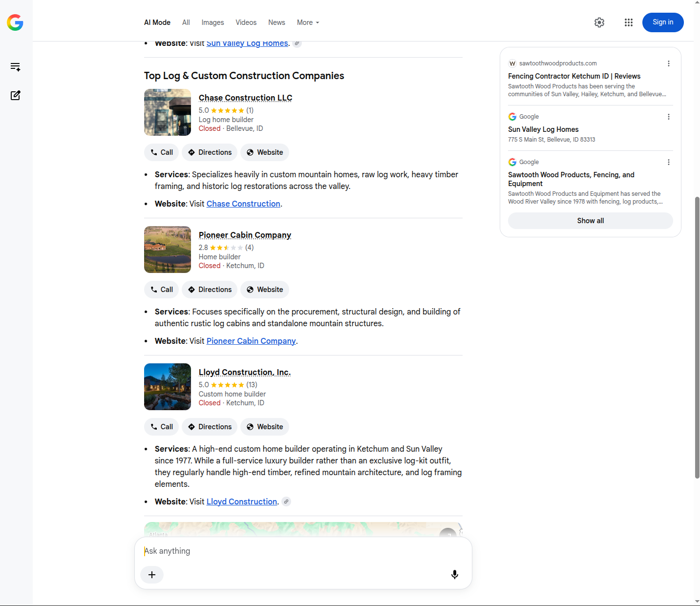This screenshot has width=700, height=606.
Task: Click Show all sources button
Action: (x=591, y=221)
